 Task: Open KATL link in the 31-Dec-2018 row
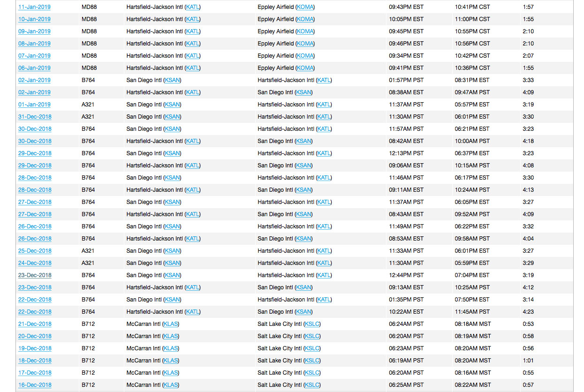click(324, 117)
